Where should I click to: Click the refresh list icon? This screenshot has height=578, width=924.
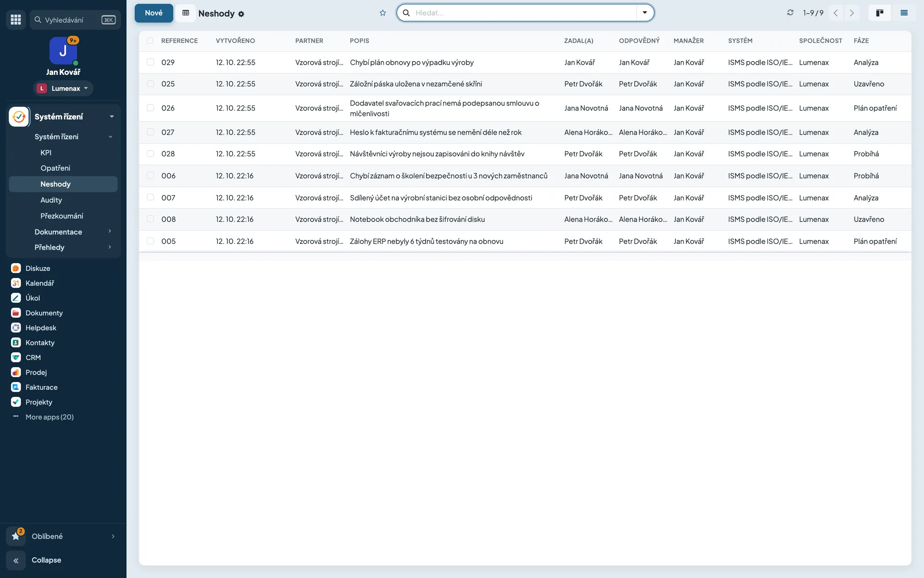(790, 13)
